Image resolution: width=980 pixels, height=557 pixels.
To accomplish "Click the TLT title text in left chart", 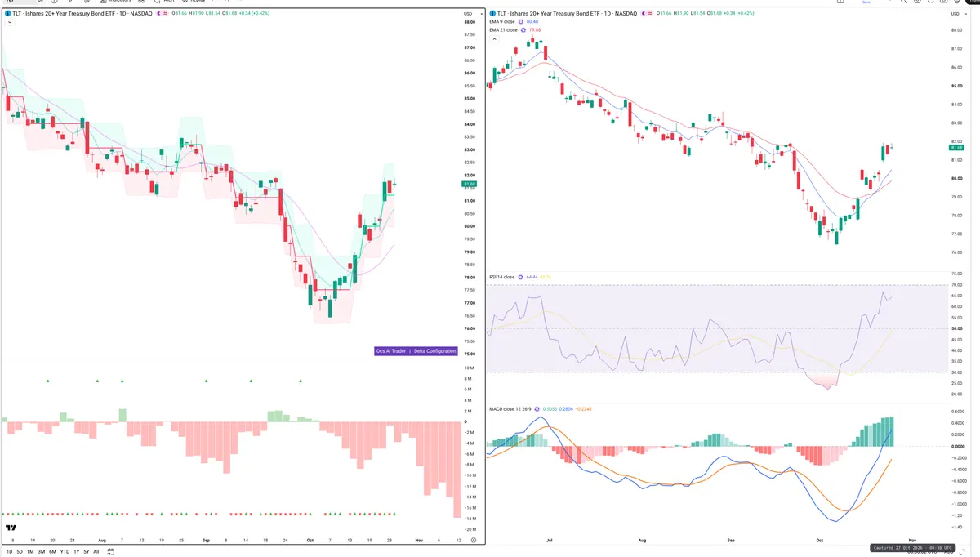I will click(82, 13).
